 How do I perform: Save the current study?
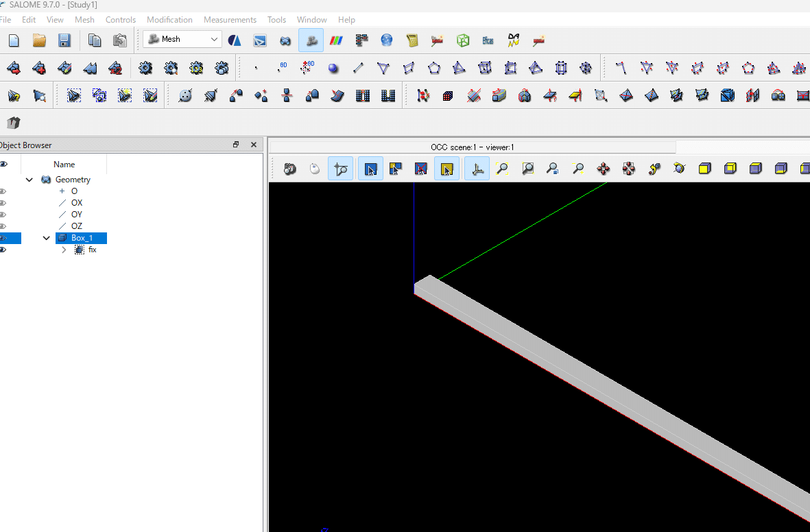(x=64, y=40)
